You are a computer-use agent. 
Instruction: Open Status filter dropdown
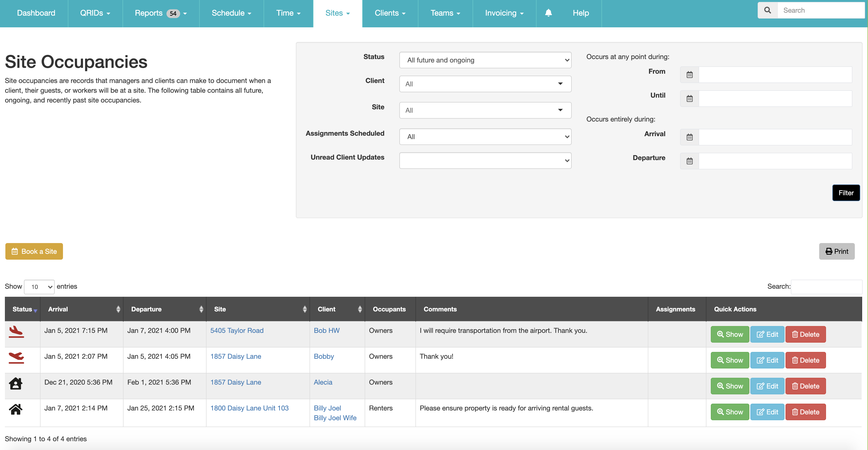coord(485,60)
